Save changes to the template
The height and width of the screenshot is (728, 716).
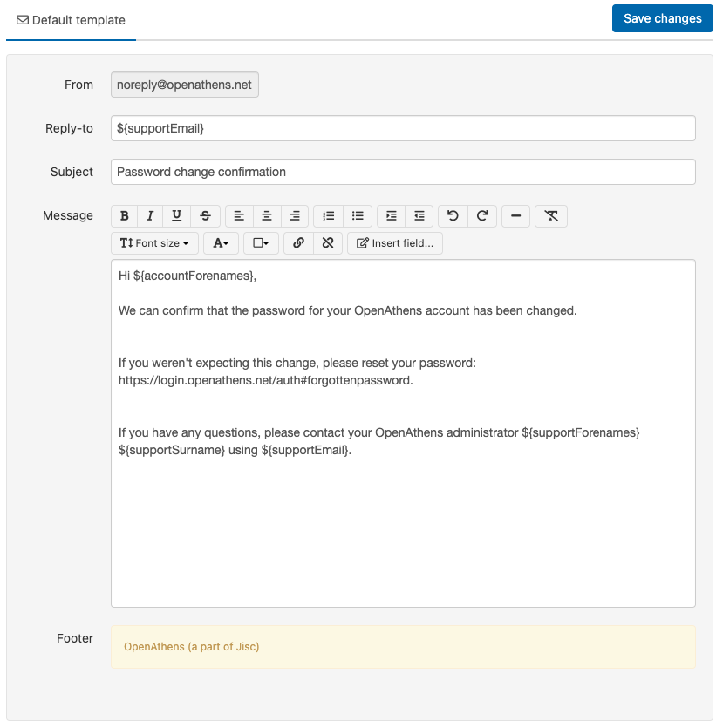pos(662,18)
